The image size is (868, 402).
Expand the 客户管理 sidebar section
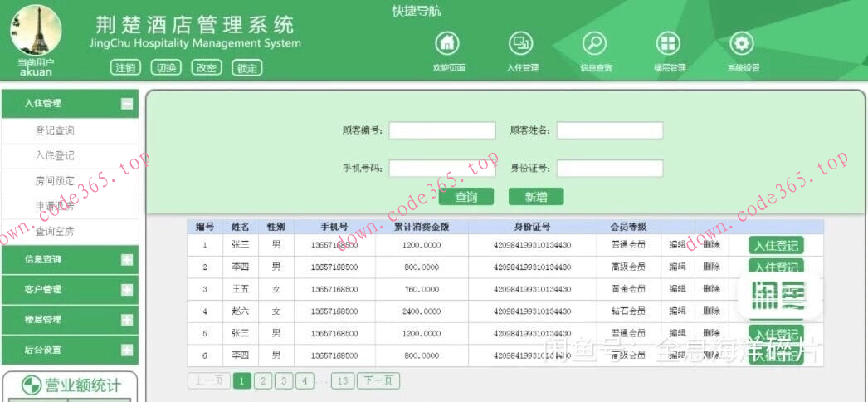tap(127, 290)
